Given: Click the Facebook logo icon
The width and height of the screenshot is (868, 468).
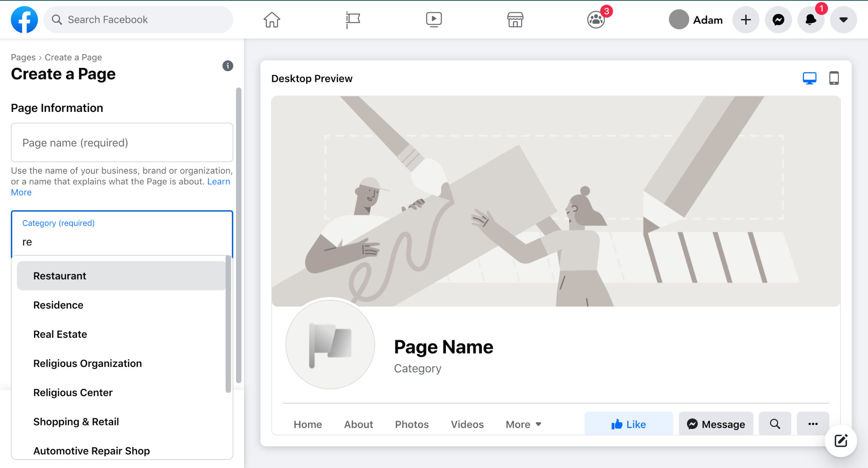Looking at the screenshot, I should (24, 19).
